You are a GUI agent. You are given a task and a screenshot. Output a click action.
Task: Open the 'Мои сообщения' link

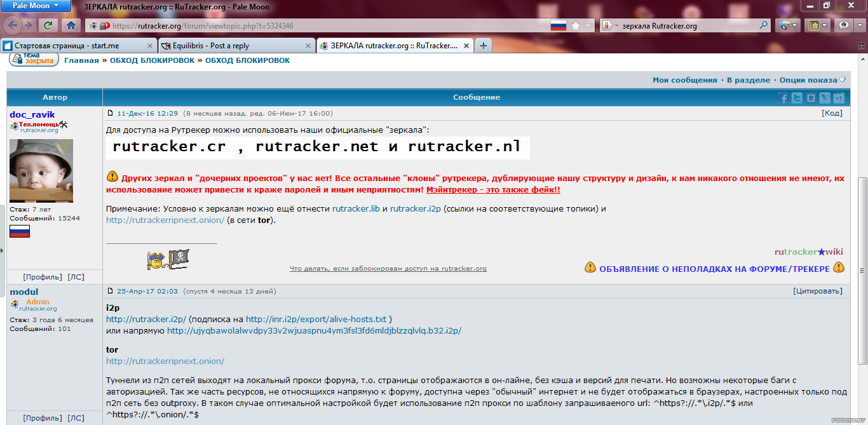[684, 80]
